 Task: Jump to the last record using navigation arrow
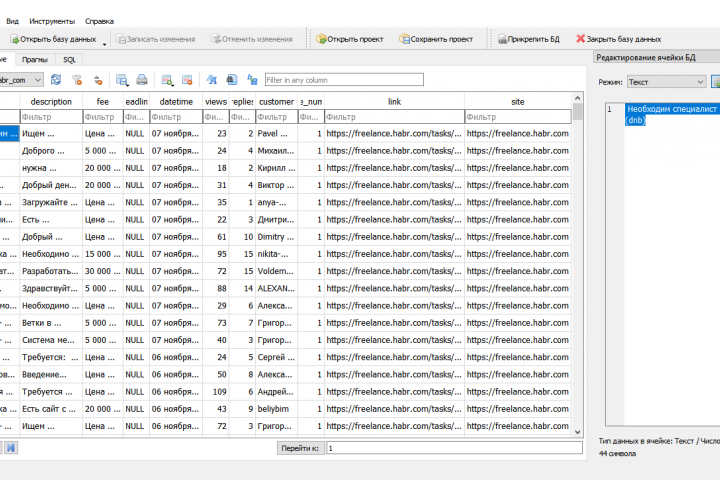tap(11, 448)
